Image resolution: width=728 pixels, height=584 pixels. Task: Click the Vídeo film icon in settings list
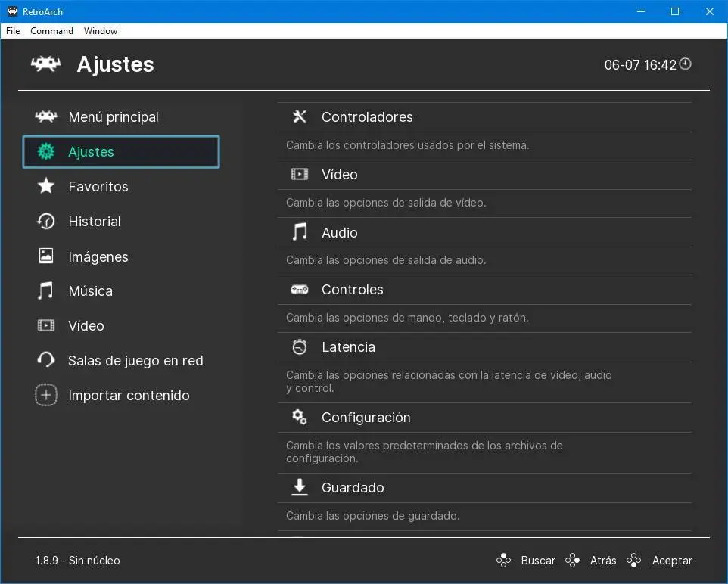click(300, 174)
